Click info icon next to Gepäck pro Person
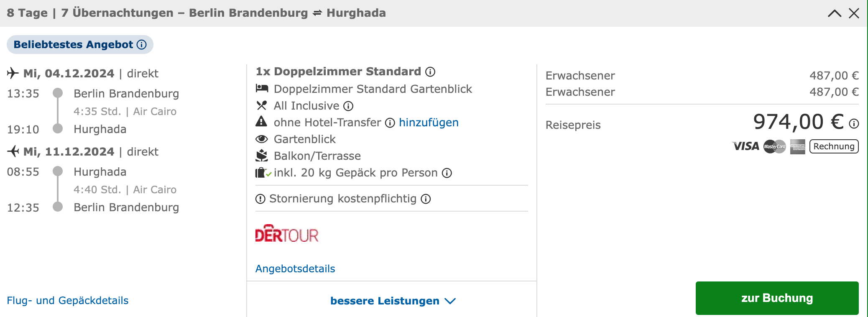The image size is (868, 317). (447, 173)
